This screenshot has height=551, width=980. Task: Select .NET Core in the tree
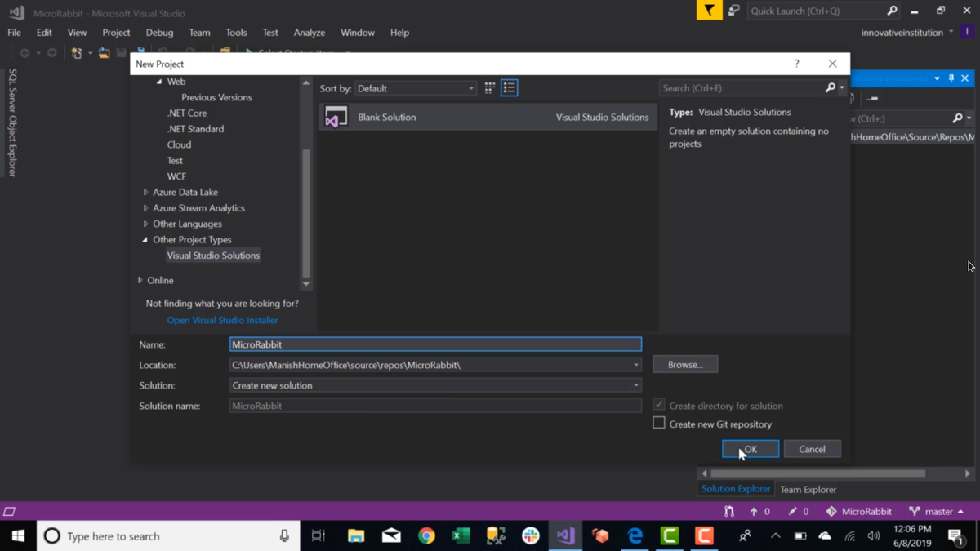(187, 113)
